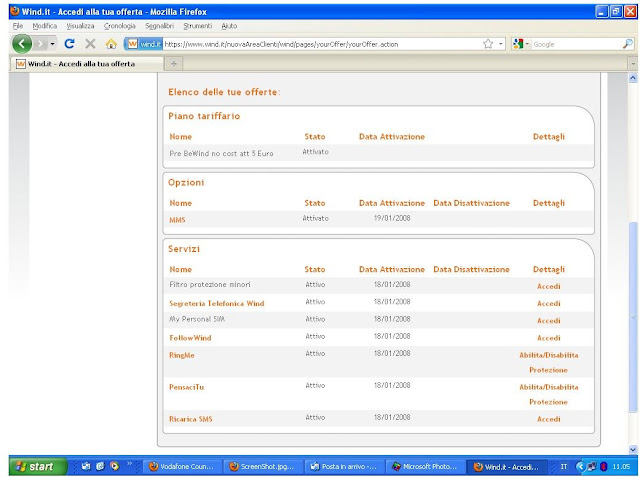The height and width of the screenshot is (477, 640).
Task: Click Protezione link for PensaciTu
Action: coord(549,402)
